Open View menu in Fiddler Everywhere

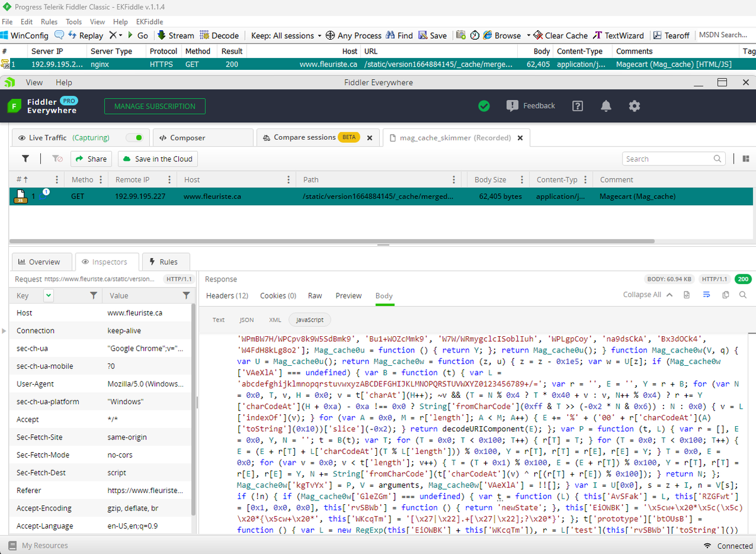(34, 82)
